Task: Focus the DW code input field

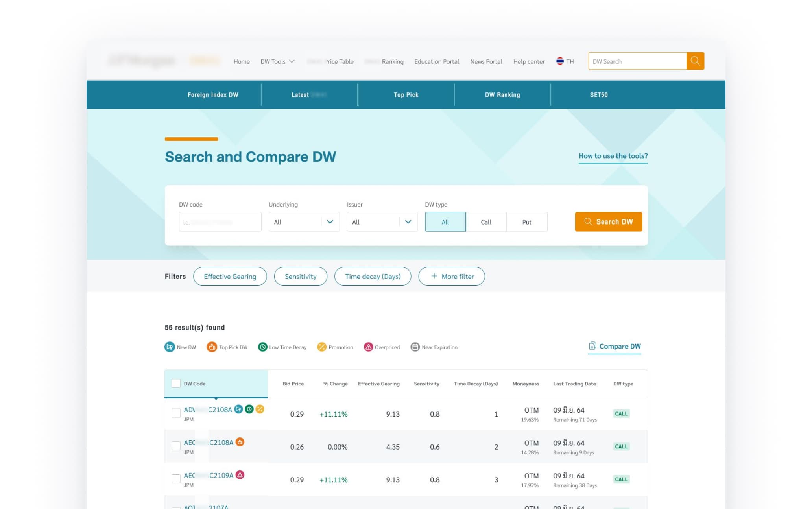Action: pos(220,222)
